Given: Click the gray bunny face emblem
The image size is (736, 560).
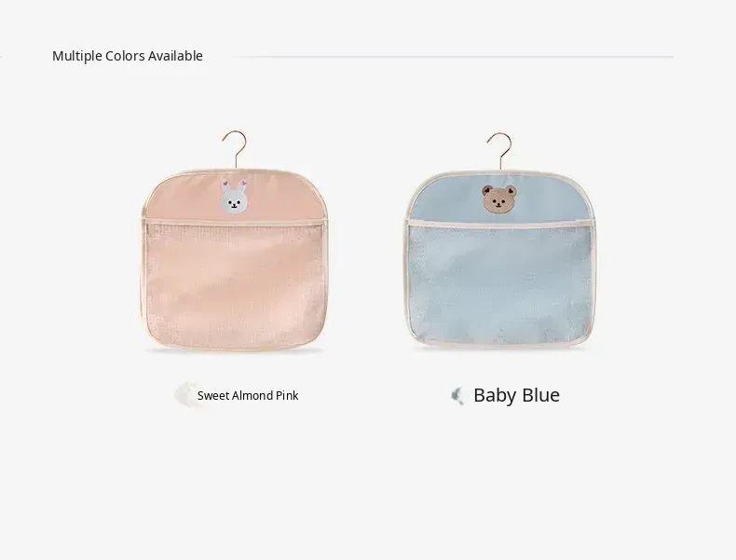Looking at the screenshot, I should [234, 198].
